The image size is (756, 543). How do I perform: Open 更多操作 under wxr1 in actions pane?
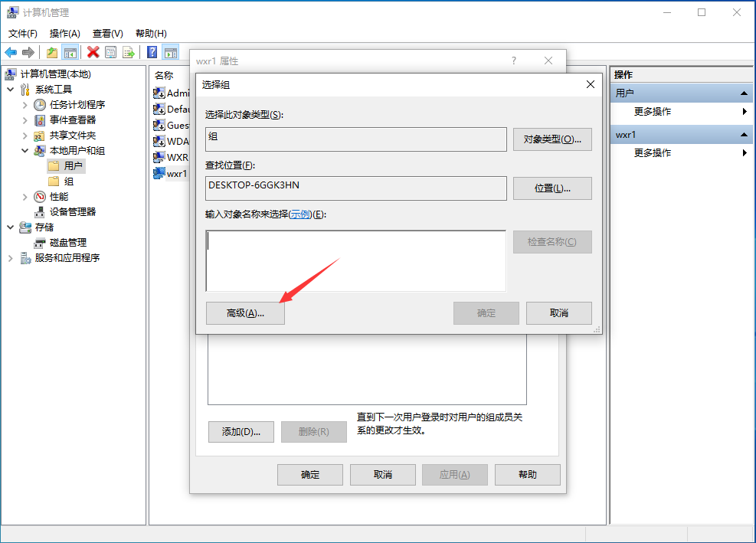click(x=653, y=153)
